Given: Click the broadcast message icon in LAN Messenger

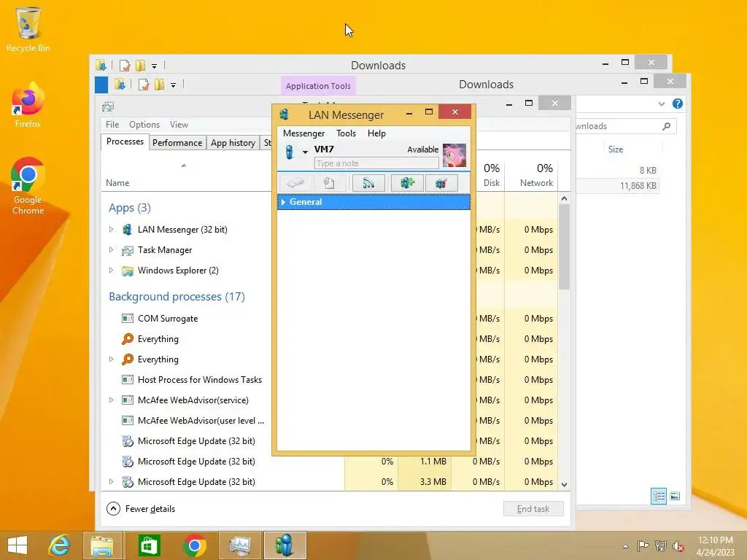Looking at the screenshot, I should (x=368, y=183).
